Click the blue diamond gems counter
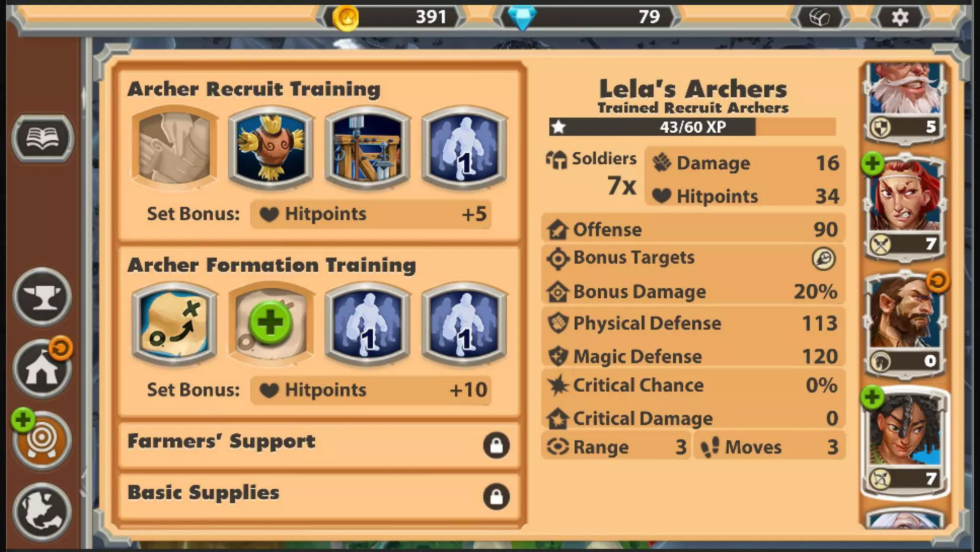Image resolution: width=980 pixels, height=552 pixels. coord(588,18)
